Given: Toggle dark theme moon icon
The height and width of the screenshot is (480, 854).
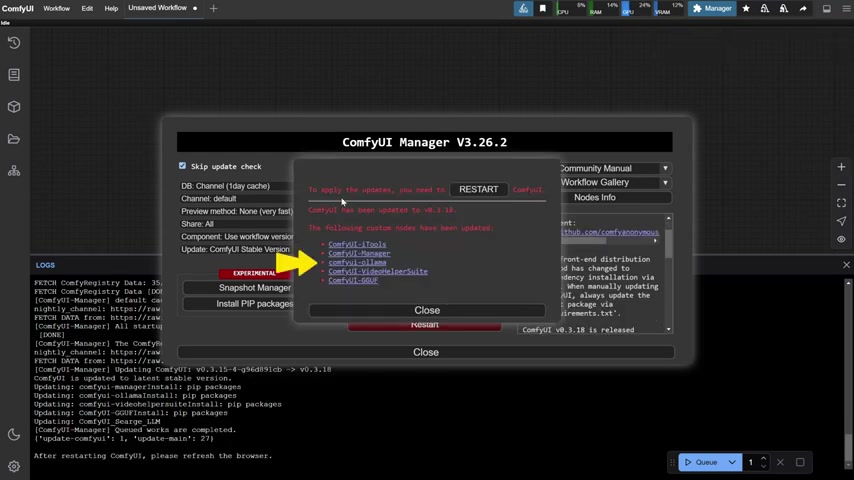Looking at the screenshot, I should pyautogui.click(x=14, y=435).
